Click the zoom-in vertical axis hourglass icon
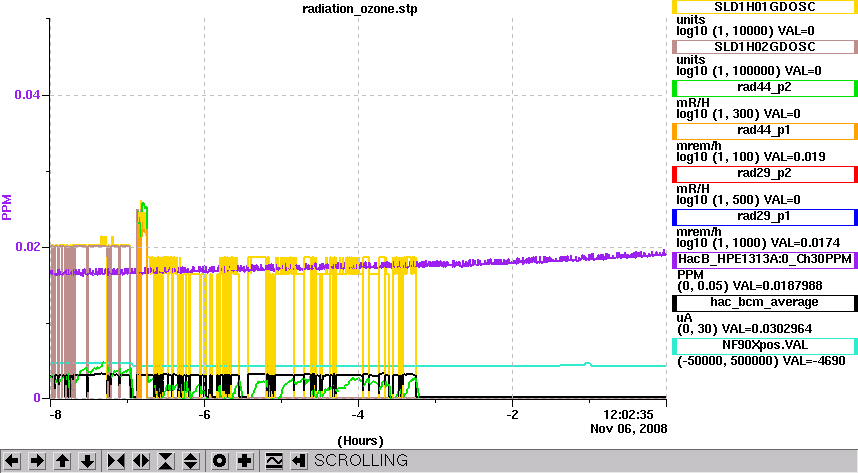Image resolution: width=858 pixels, height=473 pixels. [166, 461]
